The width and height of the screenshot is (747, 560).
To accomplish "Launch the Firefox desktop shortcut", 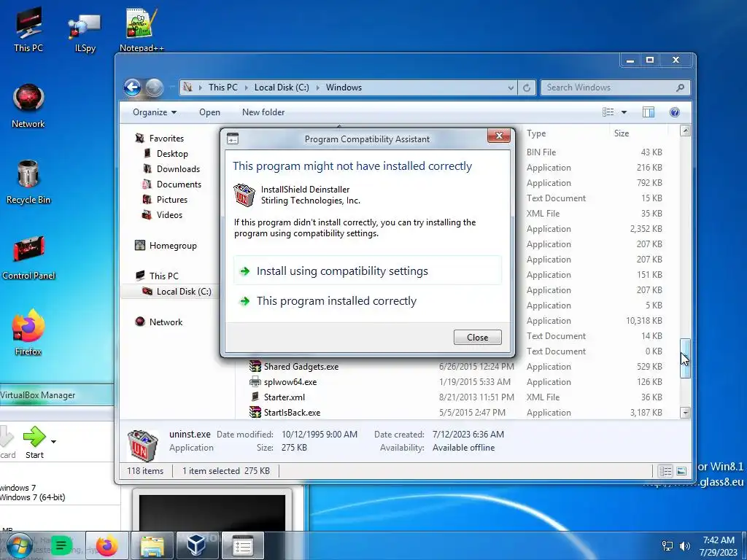I will (x=28, y=332).
